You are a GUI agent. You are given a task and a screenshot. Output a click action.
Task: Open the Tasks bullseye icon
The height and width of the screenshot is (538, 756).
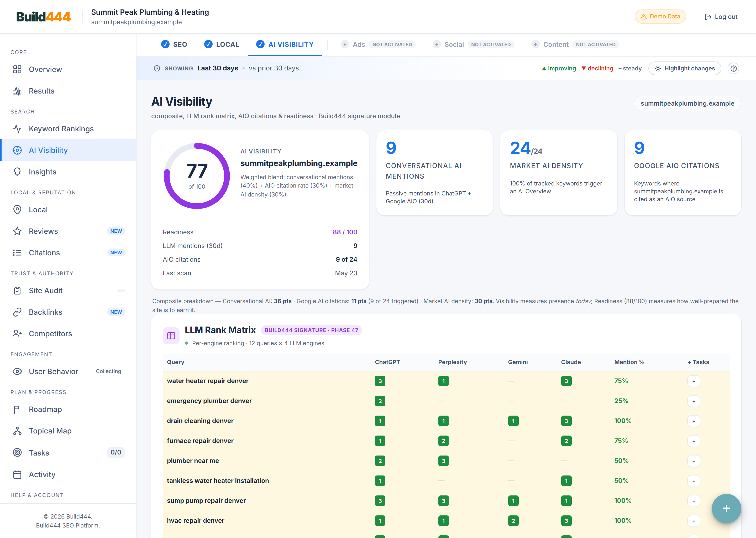pyautogui.click(x=17, y=452)
